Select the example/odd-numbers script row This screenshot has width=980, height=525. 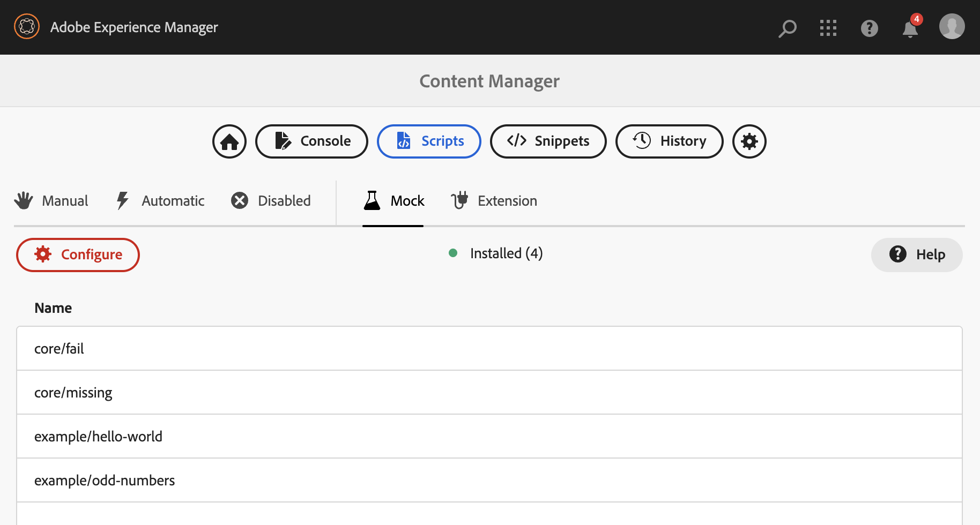point(489,481)
